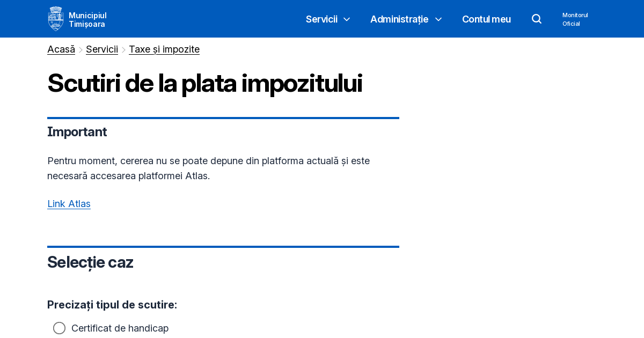Visit Monitorul Oficial
The height and width of the screenshot is (338, 644).
tap(575, 19)
